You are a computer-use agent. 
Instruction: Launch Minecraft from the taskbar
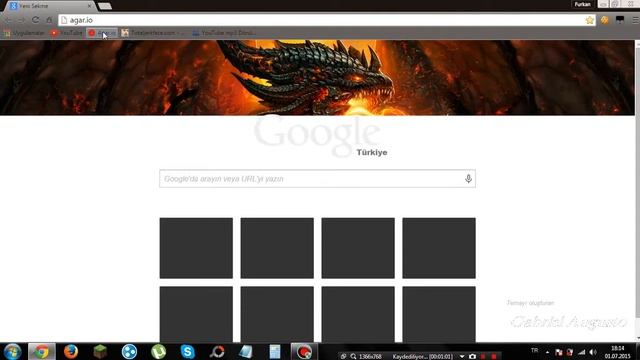coord(100,351)
